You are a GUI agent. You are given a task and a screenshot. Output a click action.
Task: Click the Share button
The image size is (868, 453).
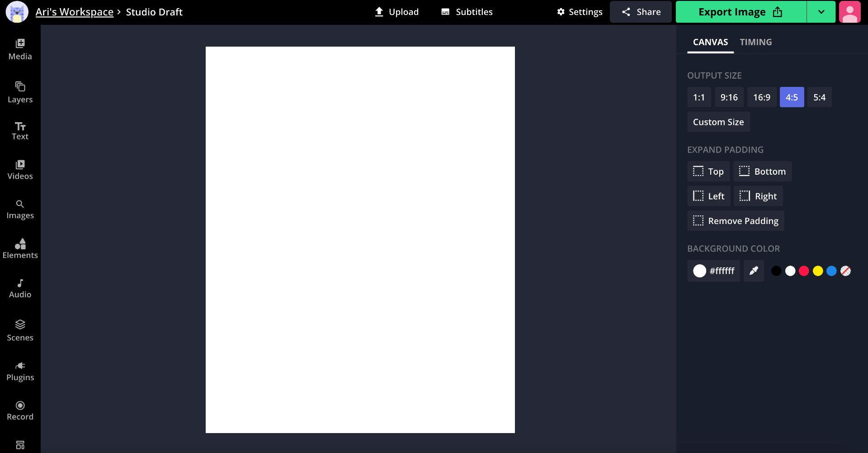point(641,12)
